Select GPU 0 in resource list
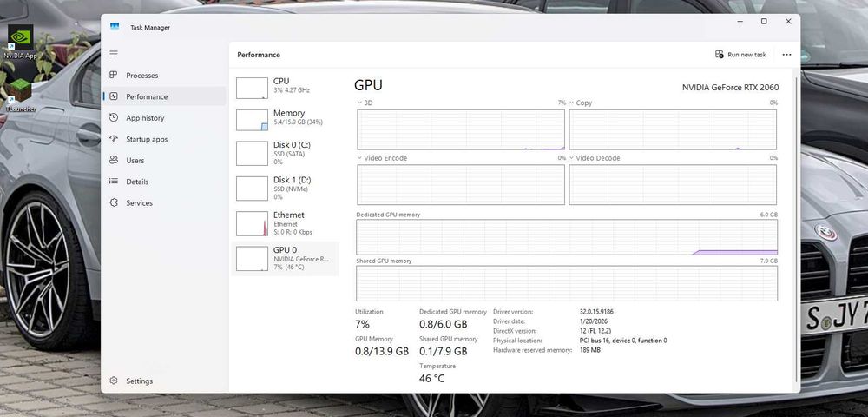Viewport: 868px width, 417px height. pyautogui.click(x=285, y=258)
